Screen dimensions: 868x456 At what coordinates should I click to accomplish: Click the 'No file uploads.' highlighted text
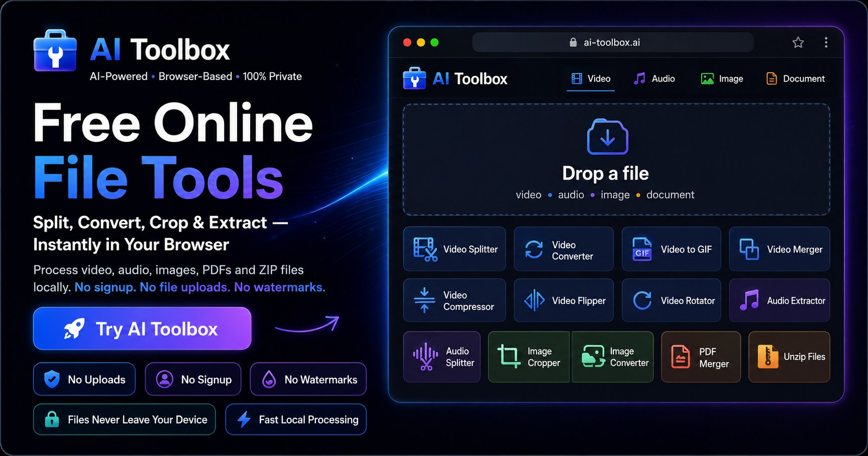click(x=184, y=287)
